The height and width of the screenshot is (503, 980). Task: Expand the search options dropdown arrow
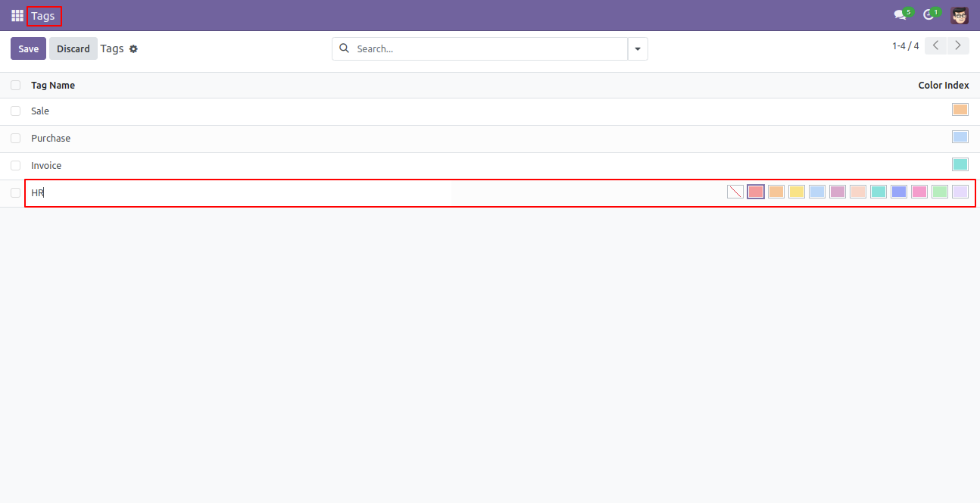pos(638,48)
